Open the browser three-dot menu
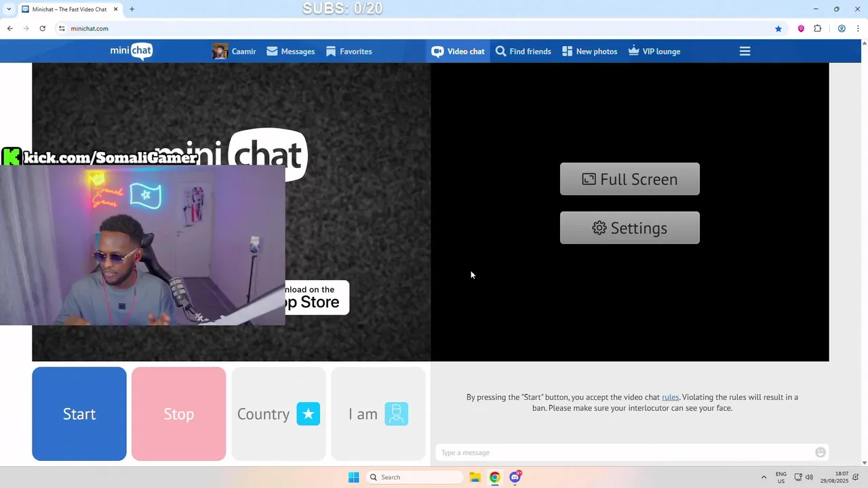 [859, 28]
